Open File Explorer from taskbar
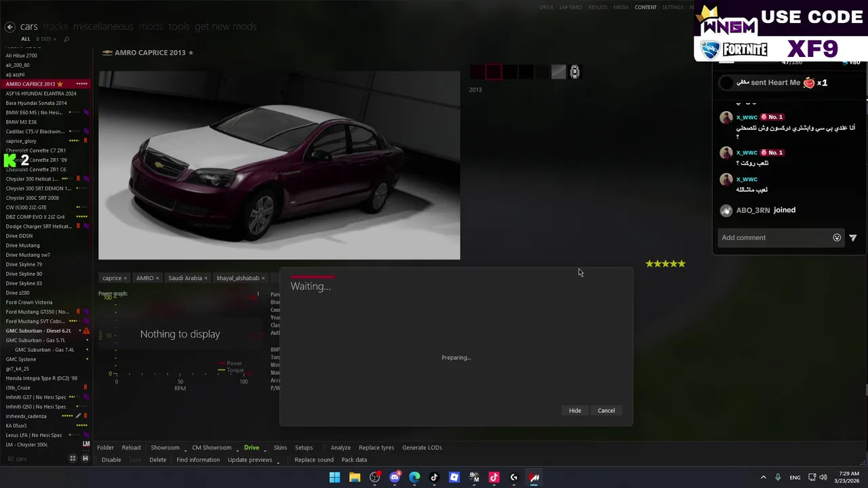Image resolution: width=868 pixels, height=488 pixels. (355, 478)
